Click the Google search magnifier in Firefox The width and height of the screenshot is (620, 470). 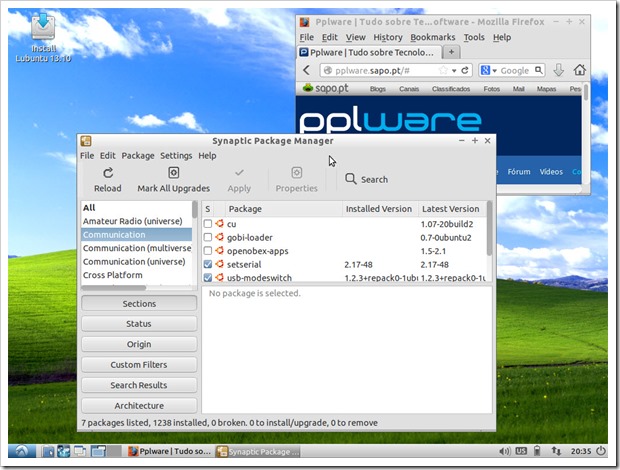tap(539, 70)
